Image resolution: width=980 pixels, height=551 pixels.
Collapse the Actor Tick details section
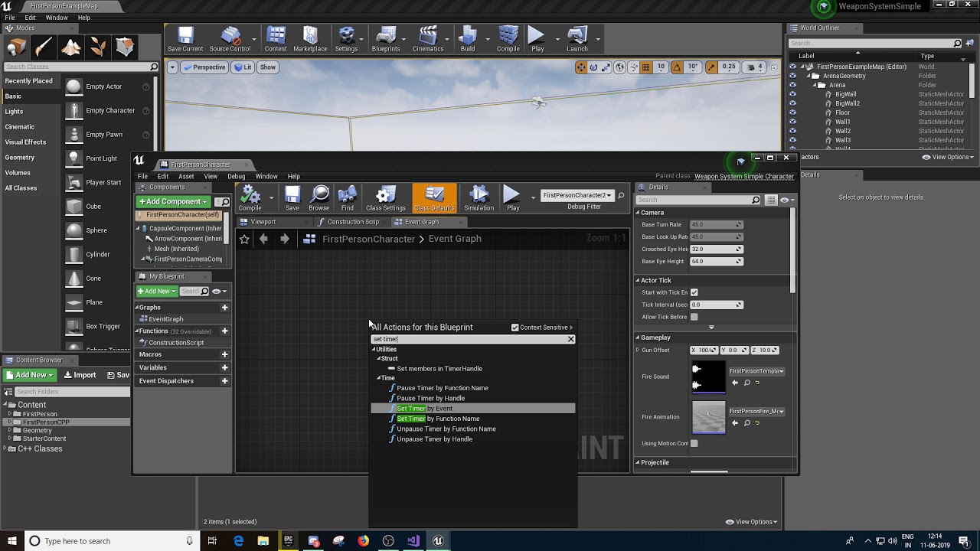tap(637, 281)
